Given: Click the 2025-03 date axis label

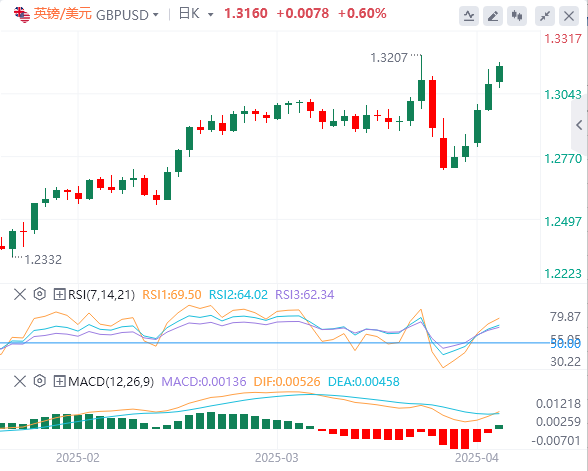Looking at the screenshot, I should (x=276, y=458).
